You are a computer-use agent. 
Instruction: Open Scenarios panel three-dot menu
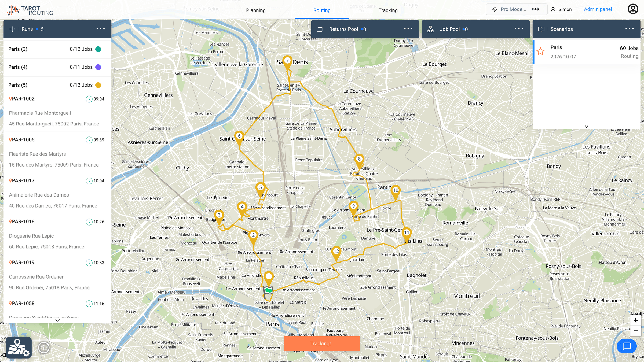630,29
